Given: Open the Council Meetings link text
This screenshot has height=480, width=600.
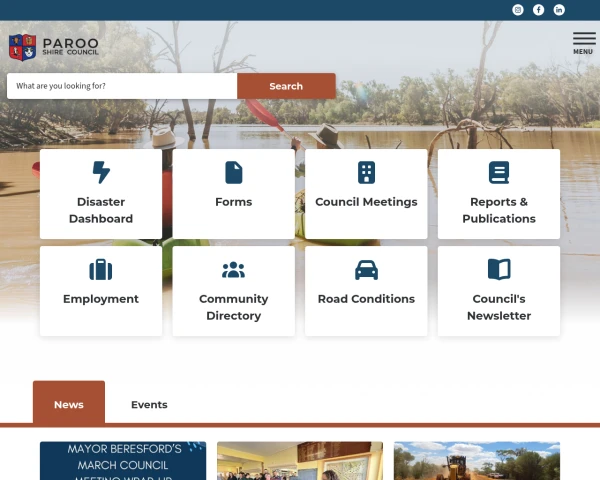Looking at the screenshot, I should tap(366, 202).
